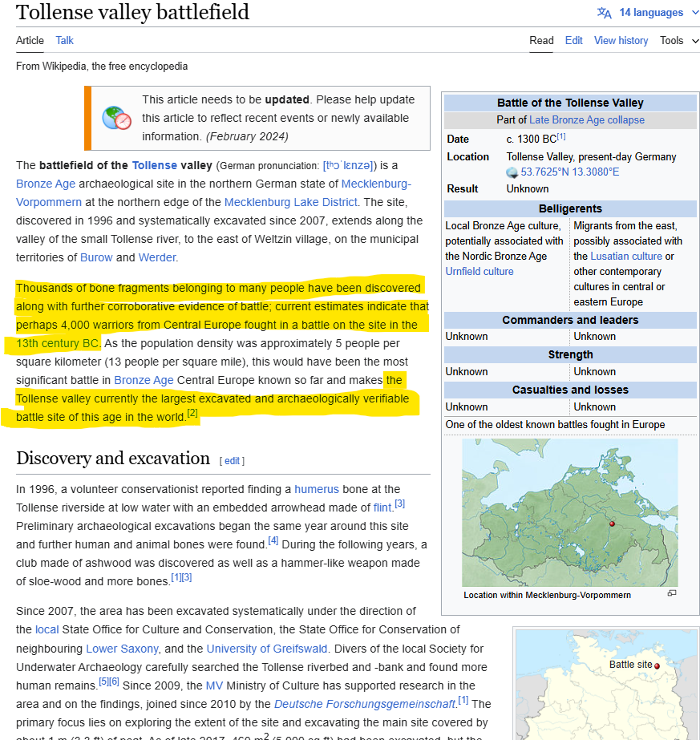Image resolution: width=700 pixels, height=740 pixels.
Task: Follow the Deutsche Forschungsgemeinschaft link
Action: (364, 705)
